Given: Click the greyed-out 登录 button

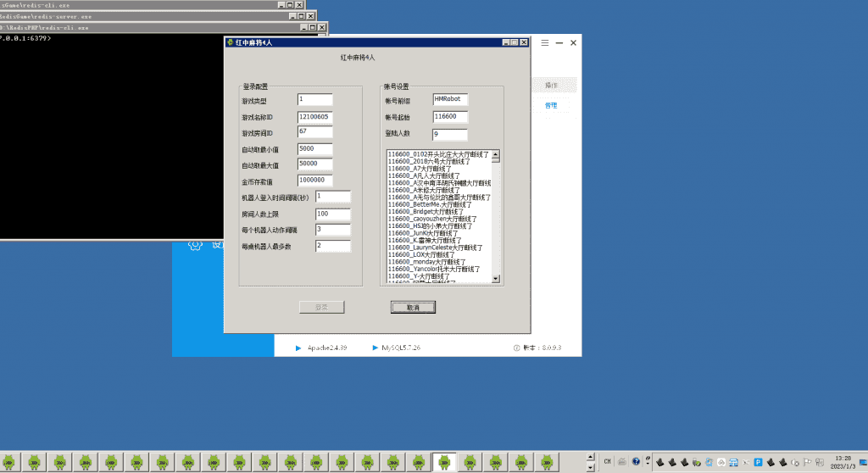Looking at the screenshot, I should click(x=321, y=308).
